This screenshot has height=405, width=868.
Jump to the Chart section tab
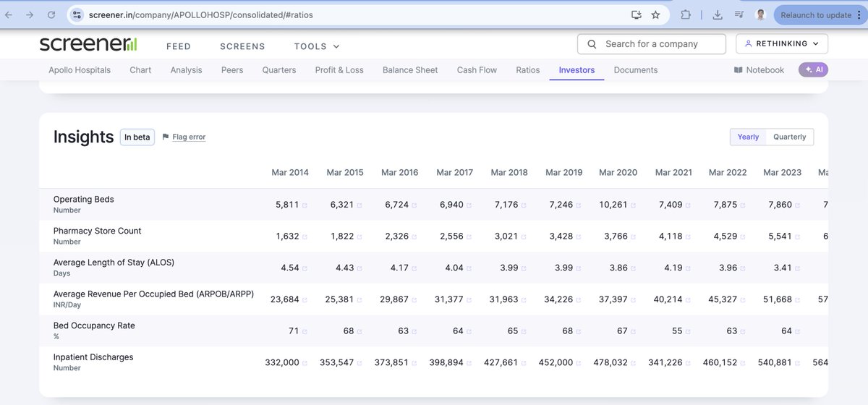[x=140, y=70]
